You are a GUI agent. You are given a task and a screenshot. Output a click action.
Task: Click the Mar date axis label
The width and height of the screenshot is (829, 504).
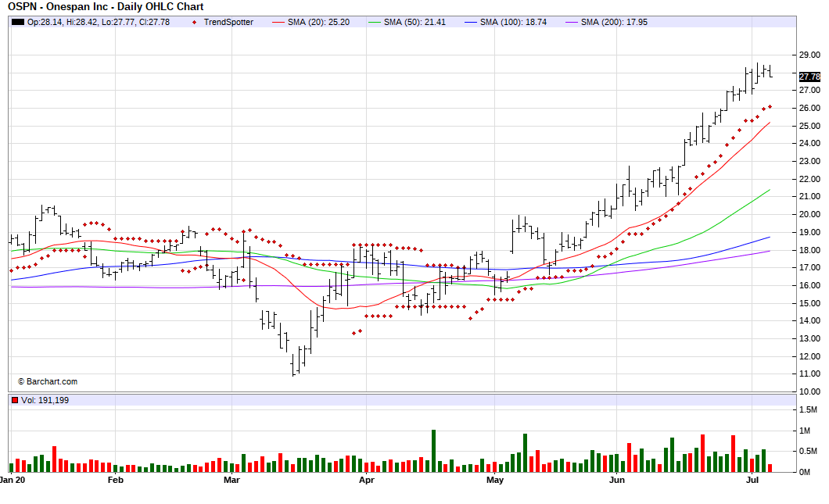coord(231,481)
